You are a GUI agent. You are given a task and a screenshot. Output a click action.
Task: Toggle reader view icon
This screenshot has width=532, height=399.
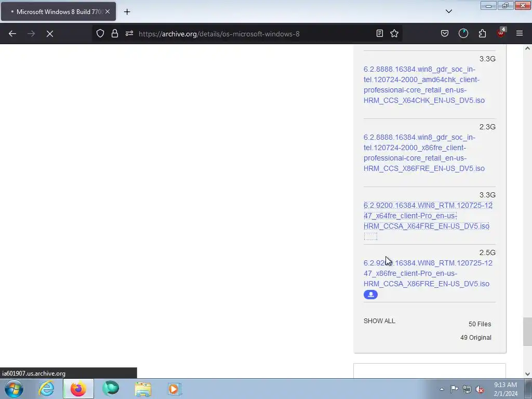coord(380,33)
